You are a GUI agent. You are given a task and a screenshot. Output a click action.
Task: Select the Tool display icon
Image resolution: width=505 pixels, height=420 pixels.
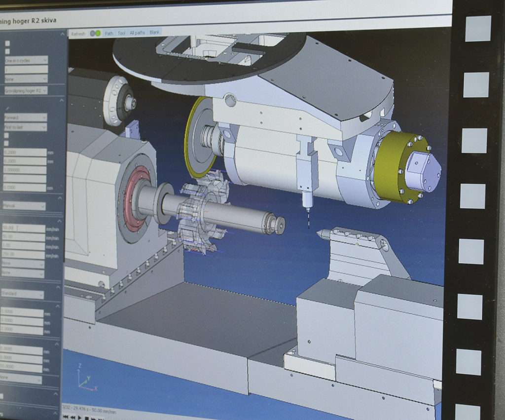click(x=122, y=33)
